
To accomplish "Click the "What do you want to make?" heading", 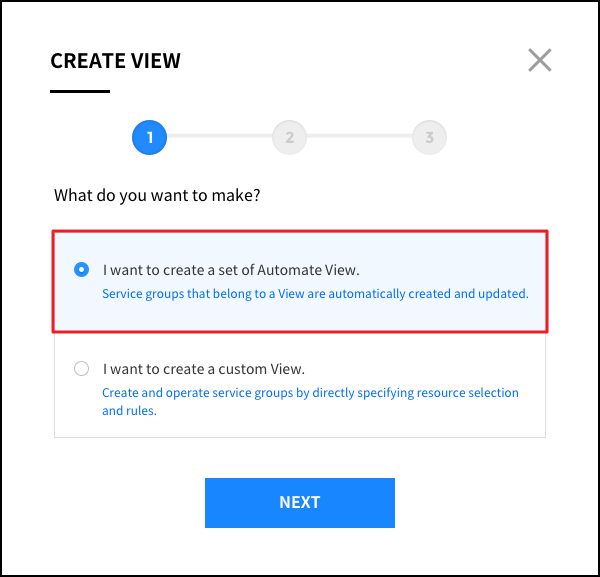I will pyautogui.click(x=157, y=195).
